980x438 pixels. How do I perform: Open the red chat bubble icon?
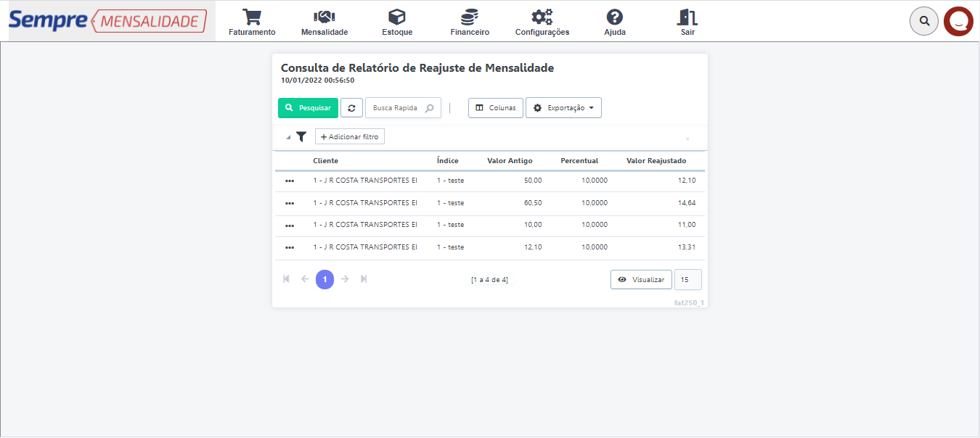pyautogui.click(x=958, y=21)
